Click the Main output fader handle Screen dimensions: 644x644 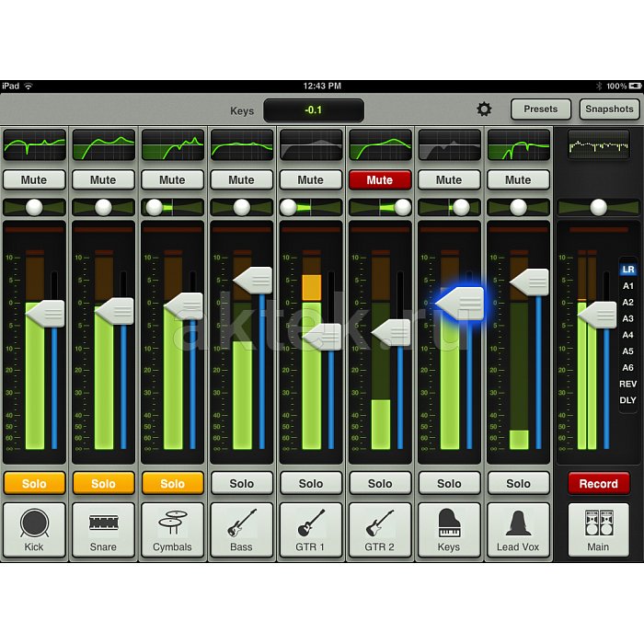click(x=597, y=315)
